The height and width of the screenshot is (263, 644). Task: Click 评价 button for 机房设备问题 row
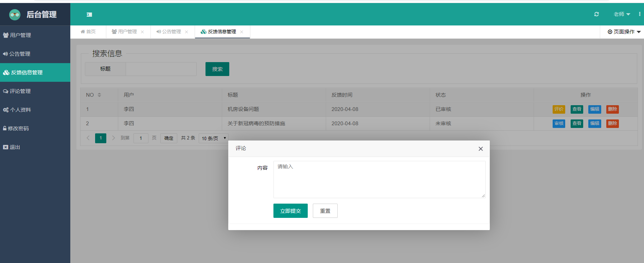(559, 109)
